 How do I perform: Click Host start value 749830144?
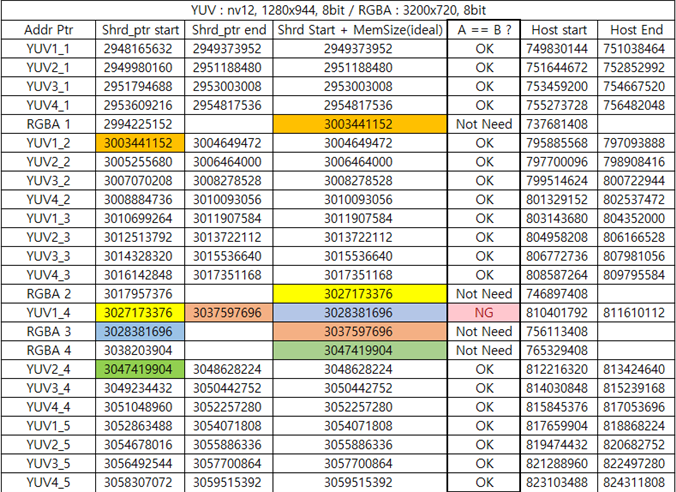click(x=557, y=49)
